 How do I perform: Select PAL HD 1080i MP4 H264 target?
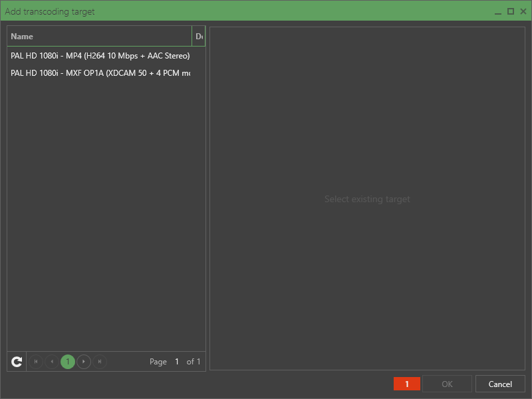(x=106, y=56)
